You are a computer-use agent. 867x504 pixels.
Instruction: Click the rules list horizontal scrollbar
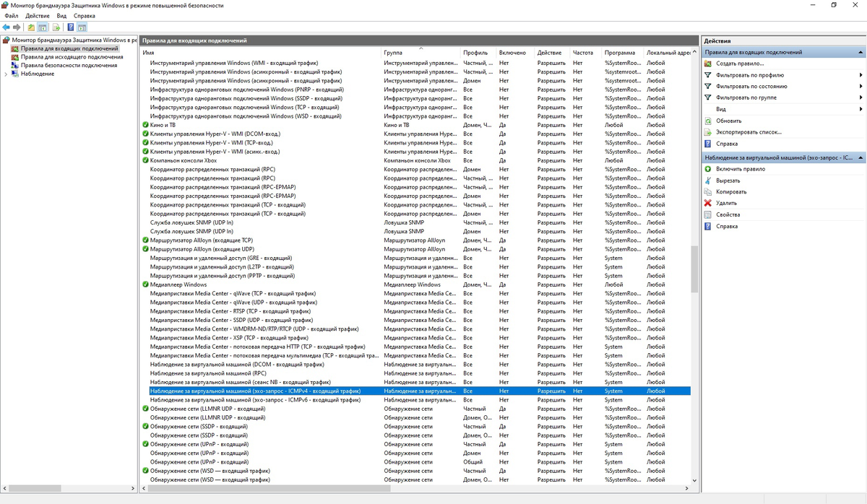[415, 489]
